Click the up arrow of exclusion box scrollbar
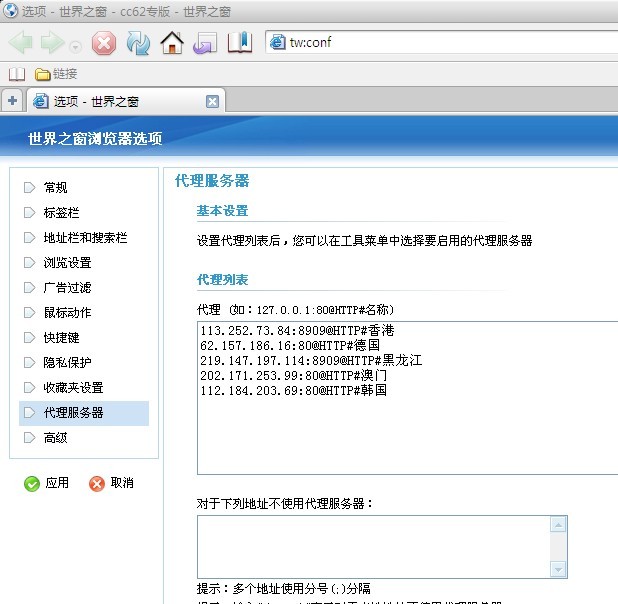This screenshot has width=618, height=604. pyautogui.click(x=558, y=524)
